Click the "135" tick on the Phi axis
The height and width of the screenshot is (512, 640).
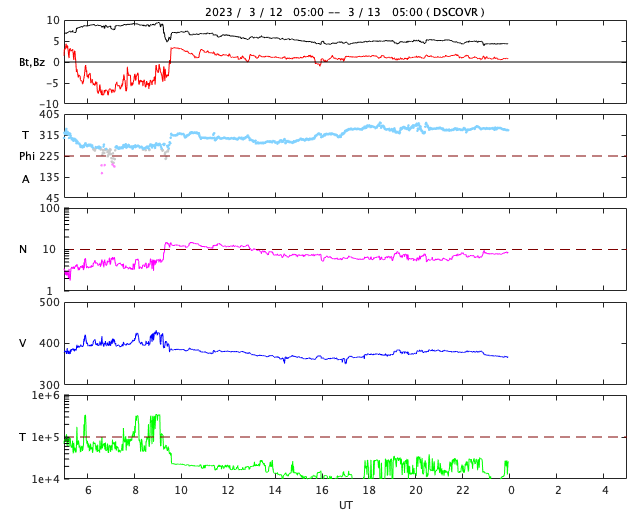(49, 178)
